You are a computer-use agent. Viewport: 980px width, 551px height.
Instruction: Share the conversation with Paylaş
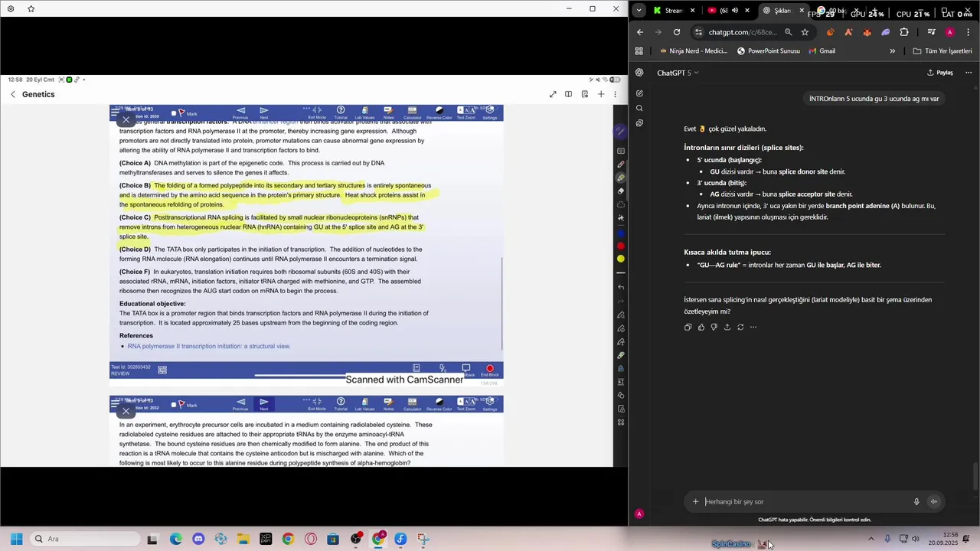(940, 73)
